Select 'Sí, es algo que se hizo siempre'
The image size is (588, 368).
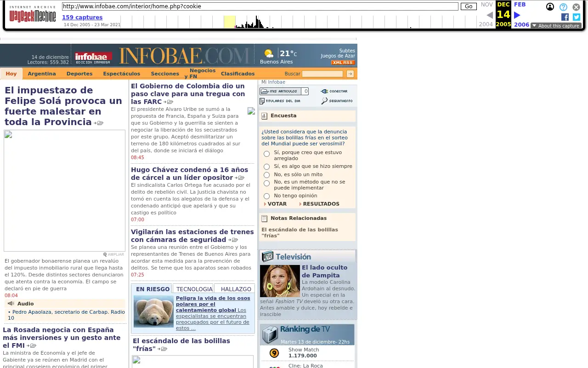[x=266, y=167]
